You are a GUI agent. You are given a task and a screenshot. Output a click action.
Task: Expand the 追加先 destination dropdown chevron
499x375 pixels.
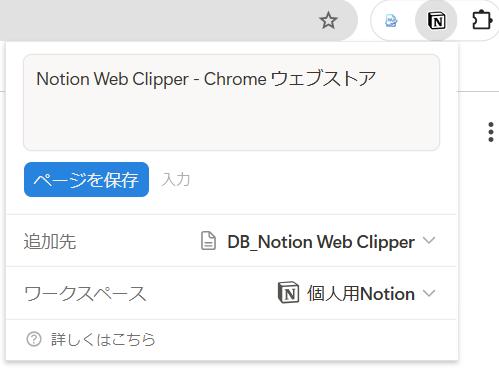pyautogui.click(x=429, y=240)
